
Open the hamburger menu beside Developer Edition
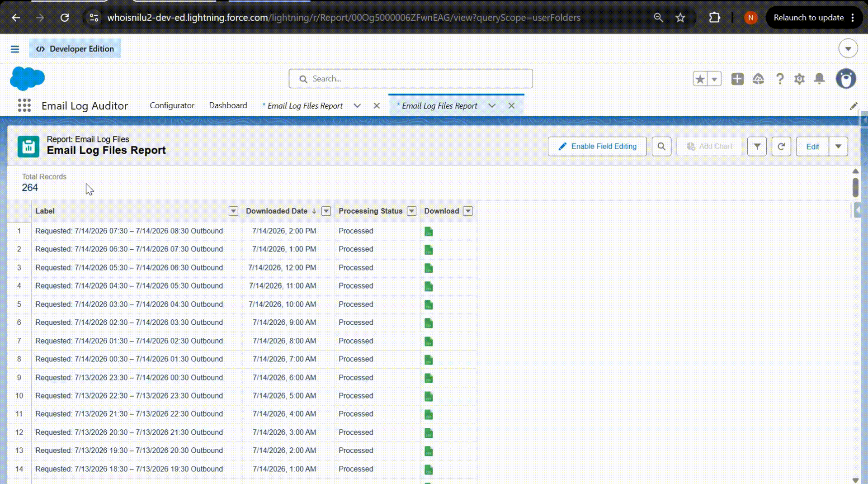tap(15, 49)
